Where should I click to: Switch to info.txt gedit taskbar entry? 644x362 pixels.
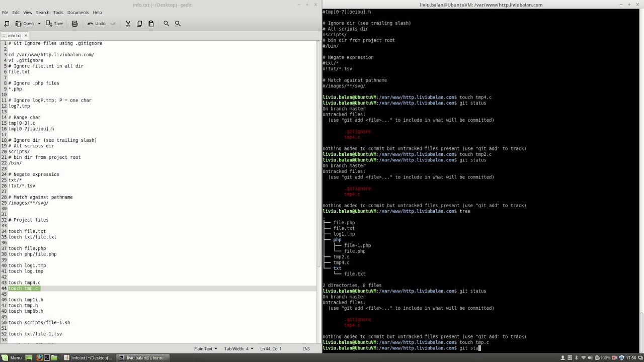coord(89,358)
